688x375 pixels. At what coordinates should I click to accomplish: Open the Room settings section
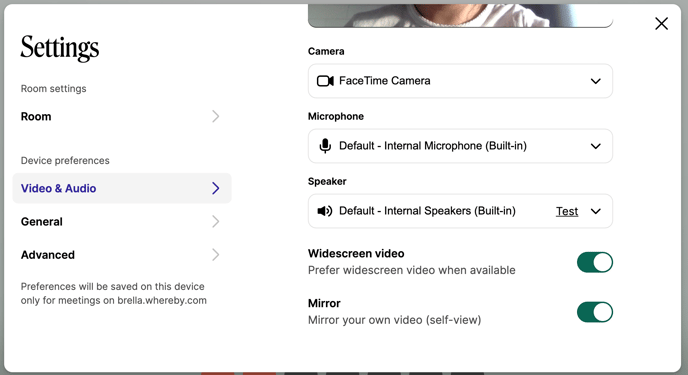point(122,116)
